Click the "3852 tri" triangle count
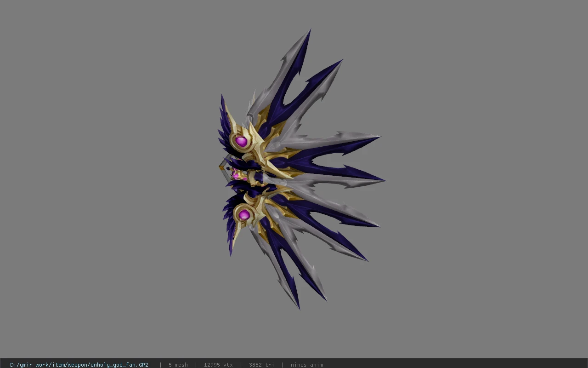The width and height of the screenshot is (588, 368). pos(261,365)
